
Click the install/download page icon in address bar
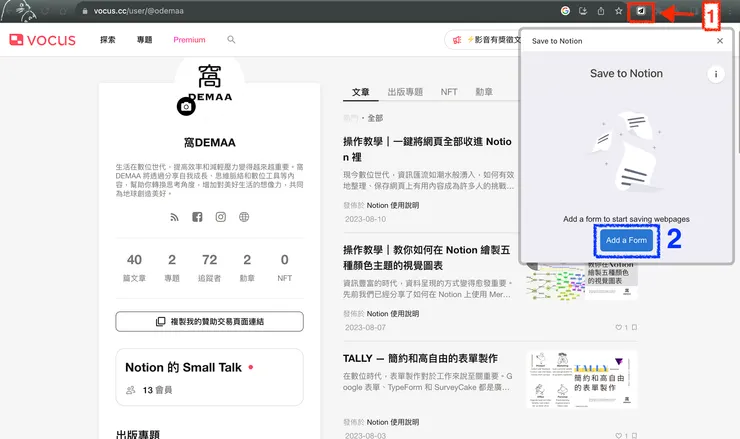[x=583, y=11]
